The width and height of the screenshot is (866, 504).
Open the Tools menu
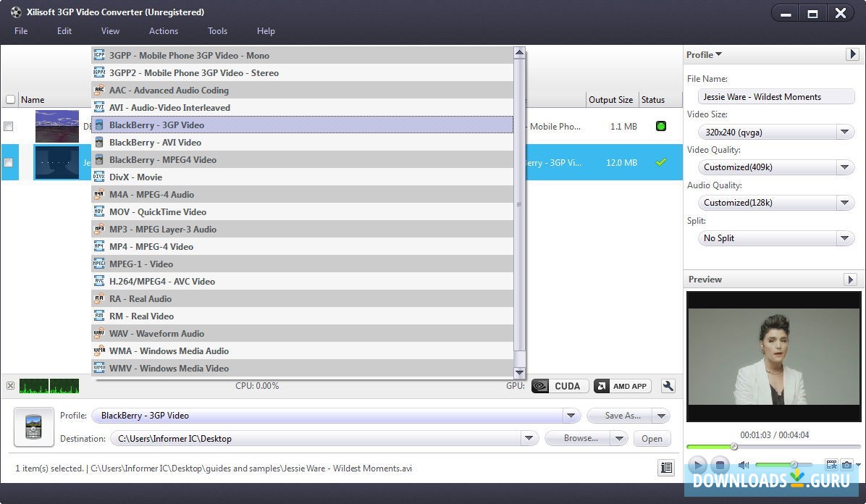tap(217, 31)
